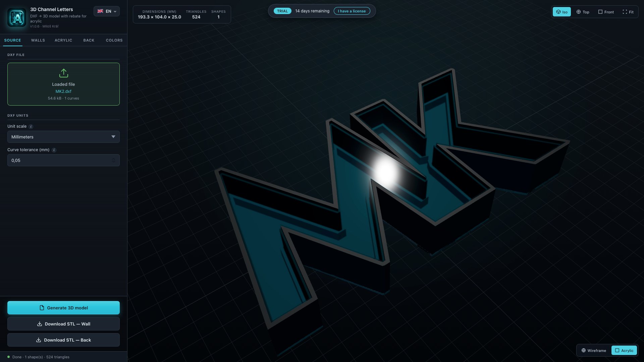The width and height of the screenshot is (644, 362).
Task: Click Generate 3D model button
Action: [x=63, y=308]
